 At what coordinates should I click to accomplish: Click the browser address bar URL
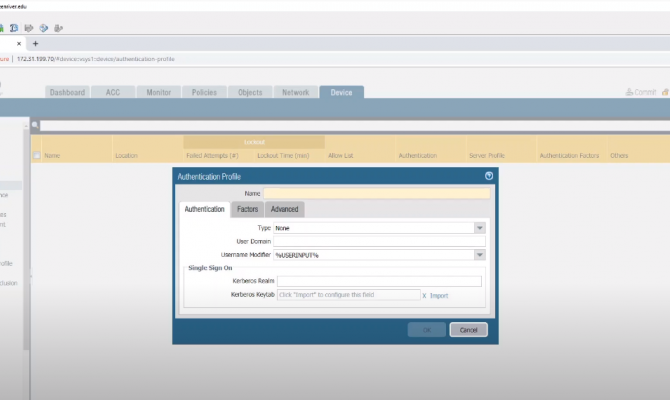96,59
